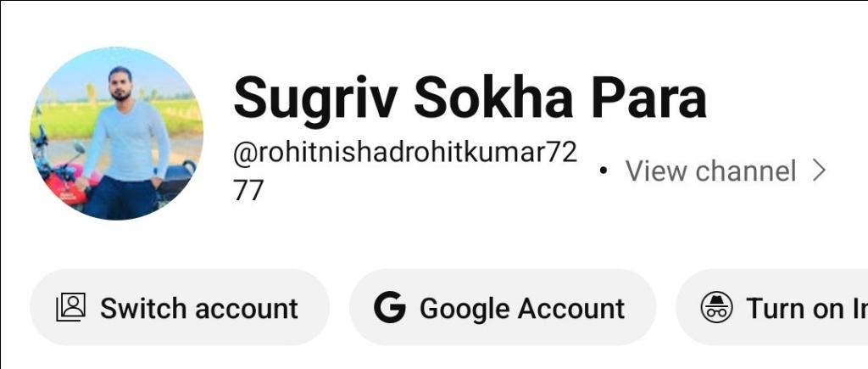Select the @rohitnishadrohitkumar72 handle text
Image resolution: width=868 pixels, height=369 pixels.
pyautogui.click(x=405, y=153)
